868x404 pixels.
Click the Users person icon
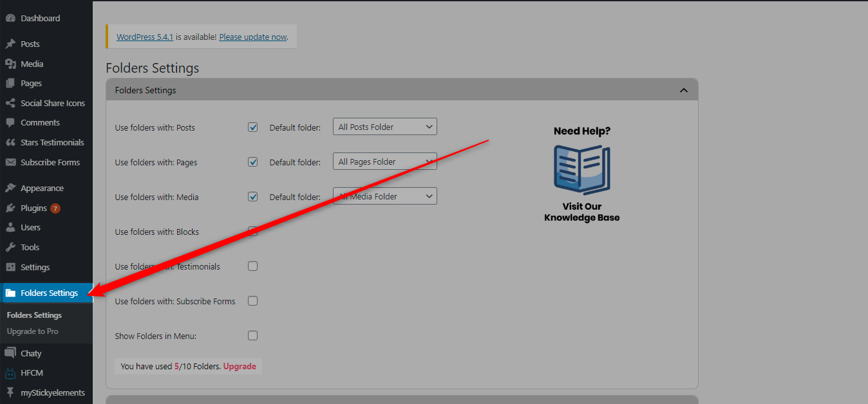tap(10, 227)
